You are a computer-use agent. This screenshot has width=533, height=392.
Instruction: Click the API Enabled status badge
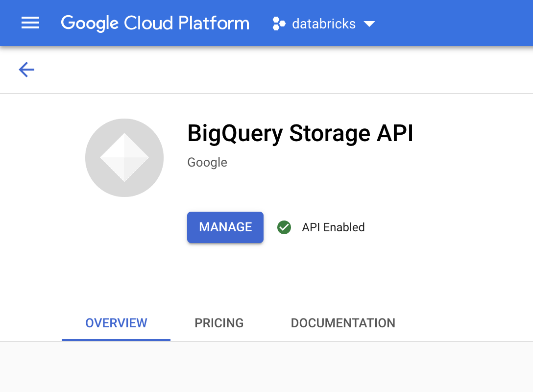click(x=321, y=227)
